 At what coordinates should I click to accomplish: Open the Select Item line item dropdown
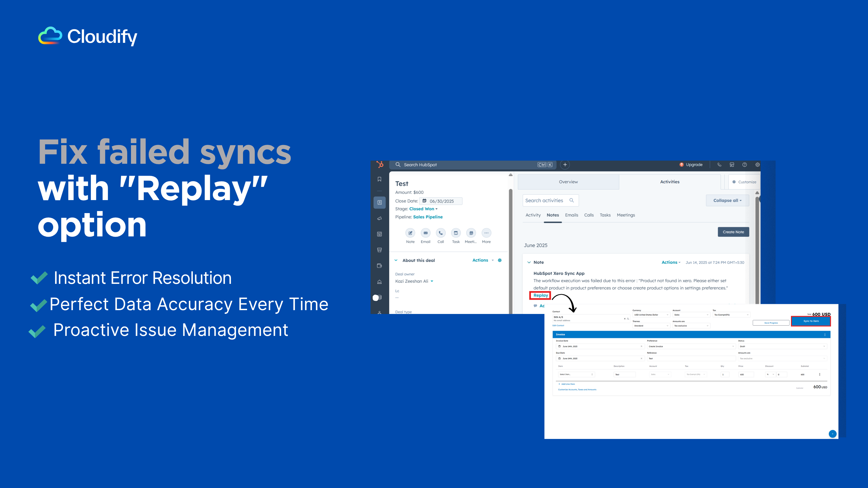(576, 374)
